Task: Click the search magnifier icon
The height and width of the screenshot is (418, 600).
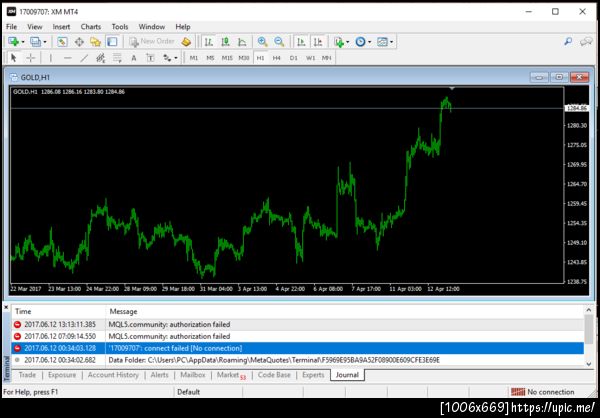Action: [568, 41]
